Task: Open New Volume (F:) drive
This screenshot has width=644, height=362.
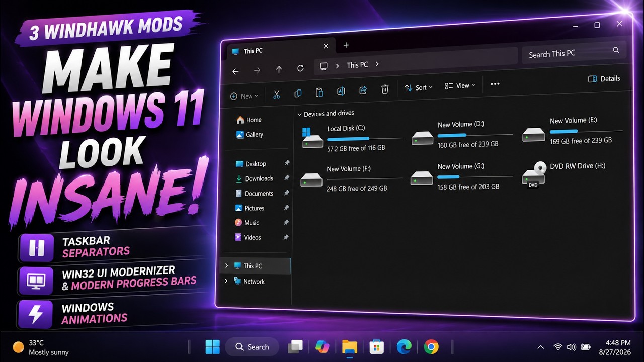Action: pyautogui.click(x=351, y=178)
